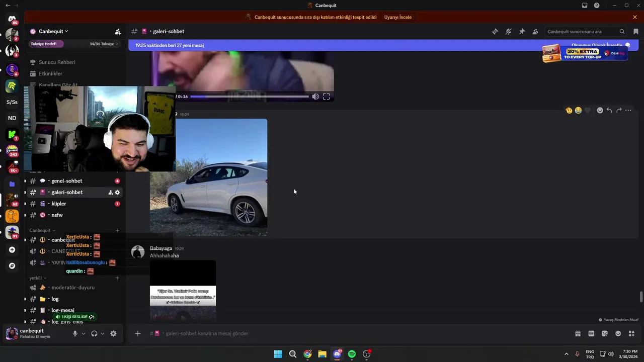
Task: Open pinned messages with the pin icon
Action: (x=522, y=32)
